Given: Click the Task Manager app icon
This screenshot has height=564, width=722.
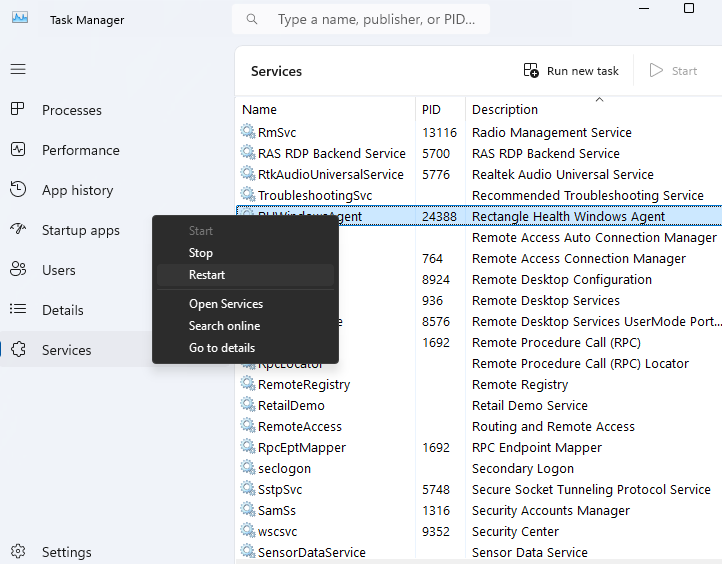Looking at the screenshot, I should (x=20, y=18).
